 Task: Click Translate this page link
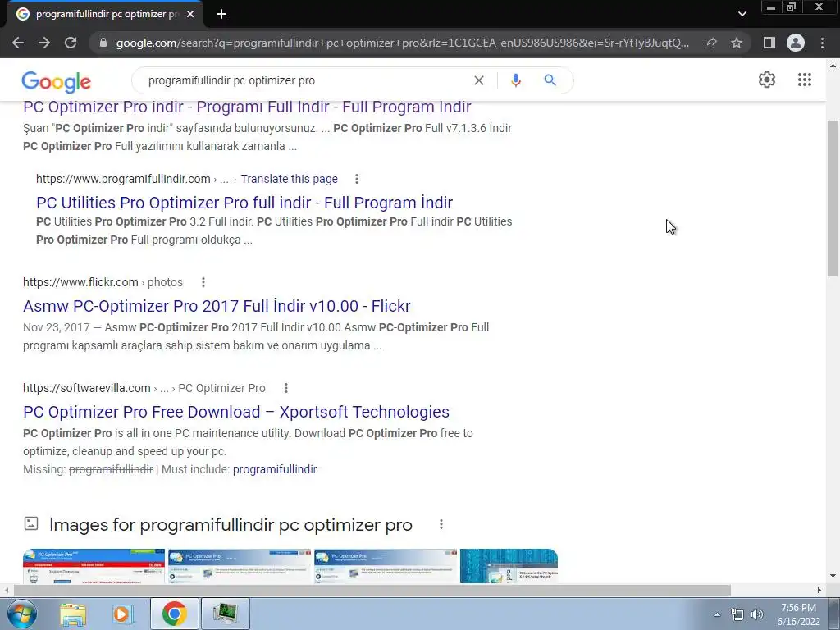pos(290,179)
